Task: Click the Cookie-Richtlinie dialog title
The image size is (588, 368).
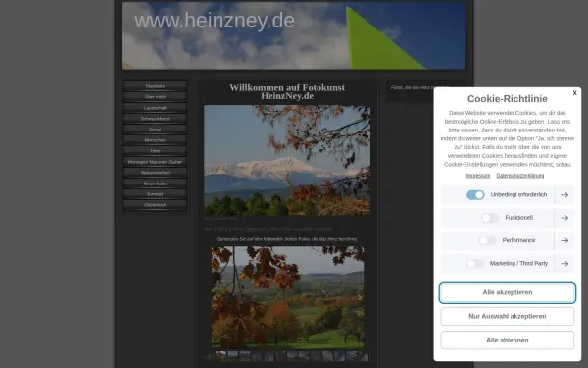Action: [x=507, y=99]
